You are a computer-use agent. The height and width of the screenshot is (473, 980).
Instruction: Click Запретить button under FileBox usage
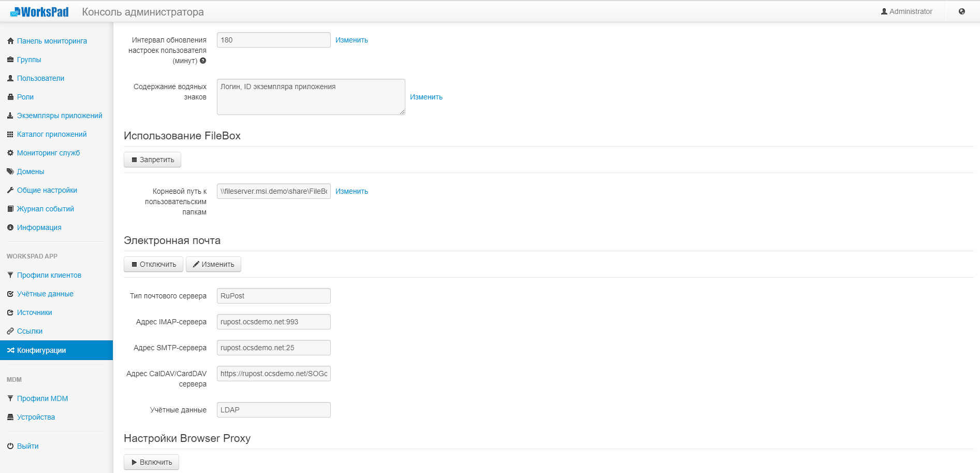152,160
